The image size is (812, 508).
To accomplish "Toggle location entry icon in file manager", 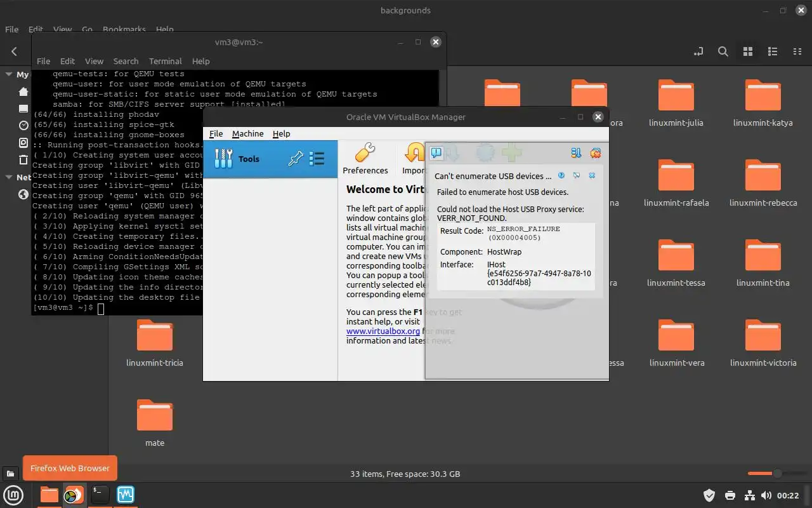I will point(699,51).
